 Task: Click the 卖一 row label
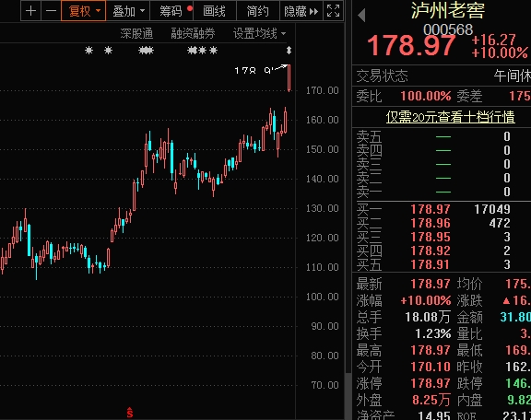coord(369,192)
